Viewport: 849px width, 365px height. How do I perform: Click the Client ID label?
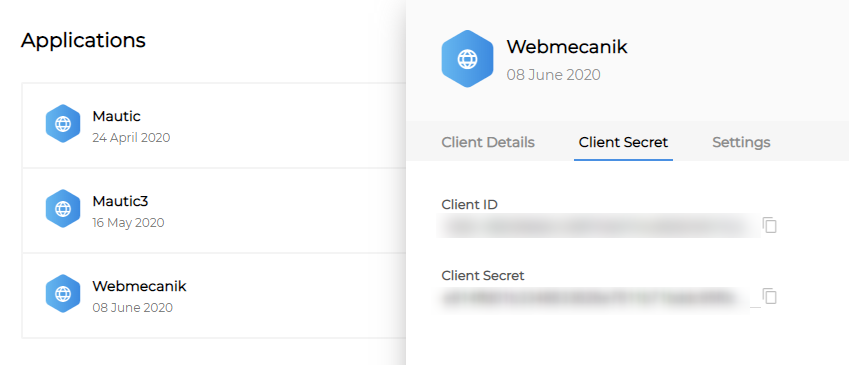tap(469, 204)
